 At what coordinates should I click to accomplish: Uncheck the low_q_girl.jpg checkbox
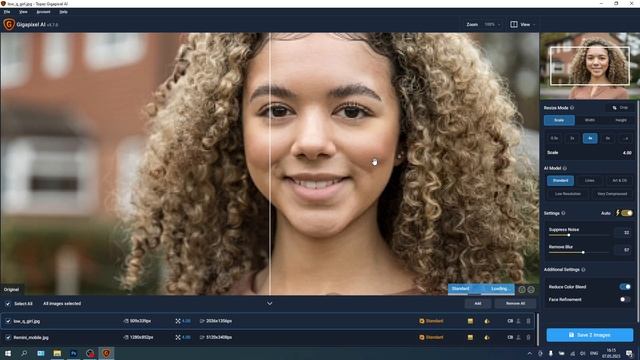coord(8,321)
